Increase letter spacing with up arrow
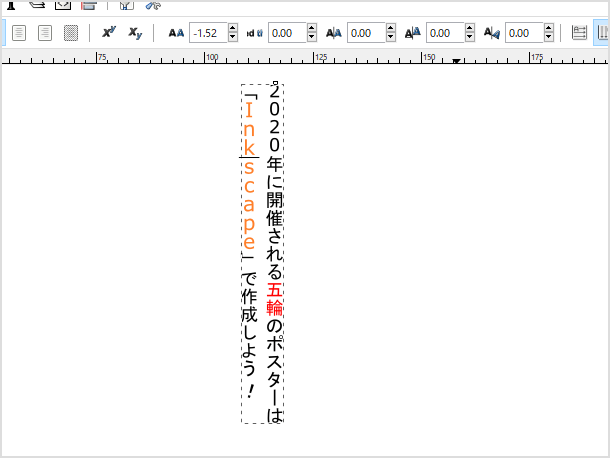This screenshot has width=610, height=458. (233, 28)
